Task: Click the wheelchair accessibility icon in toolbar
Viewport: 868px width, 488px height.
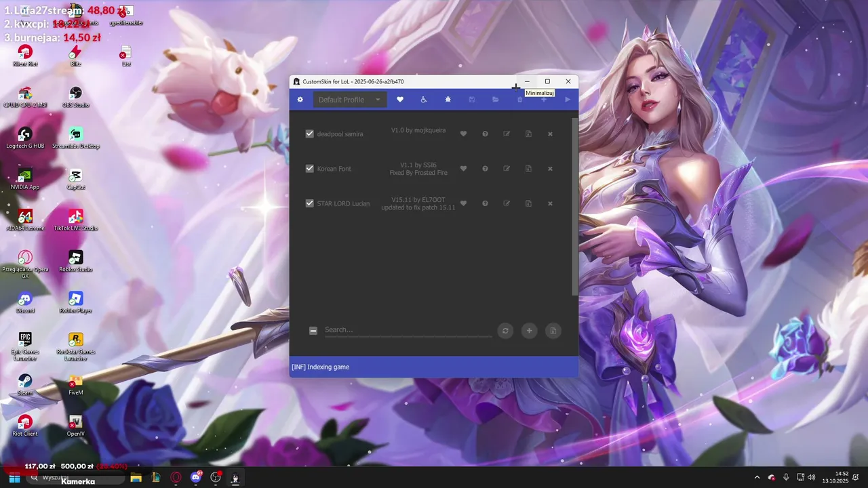Action: tap(424, 100)
